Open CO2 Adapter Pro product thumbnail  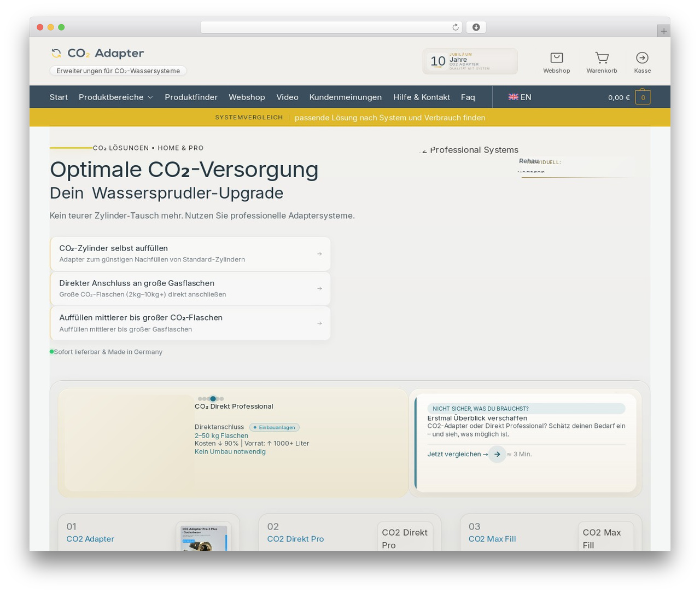coord(203,538)
